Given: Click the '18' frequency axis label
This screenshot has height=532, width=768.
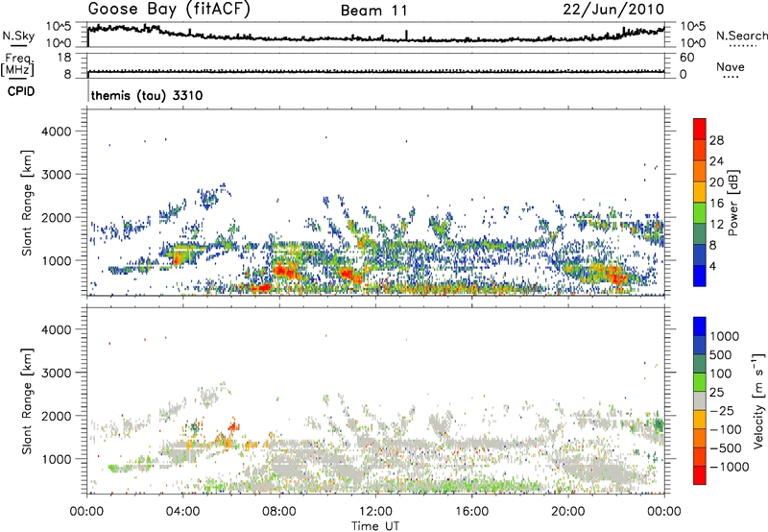Looking at the screenshot, I should coord(64,58).
